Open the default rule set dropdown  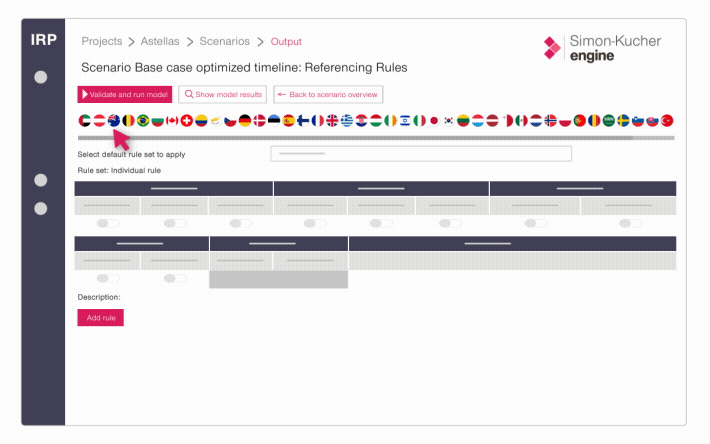421,154
